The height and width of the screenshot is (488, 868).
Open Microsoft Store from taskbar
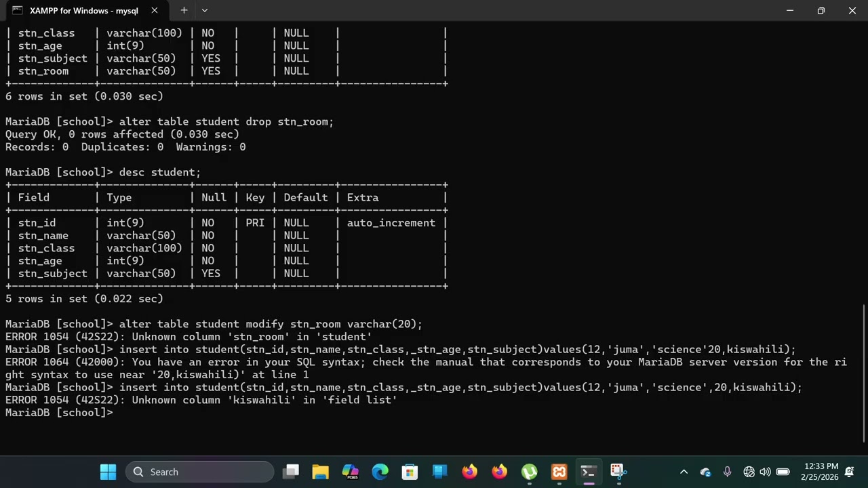pyautogui.click(x=410, y=472)
